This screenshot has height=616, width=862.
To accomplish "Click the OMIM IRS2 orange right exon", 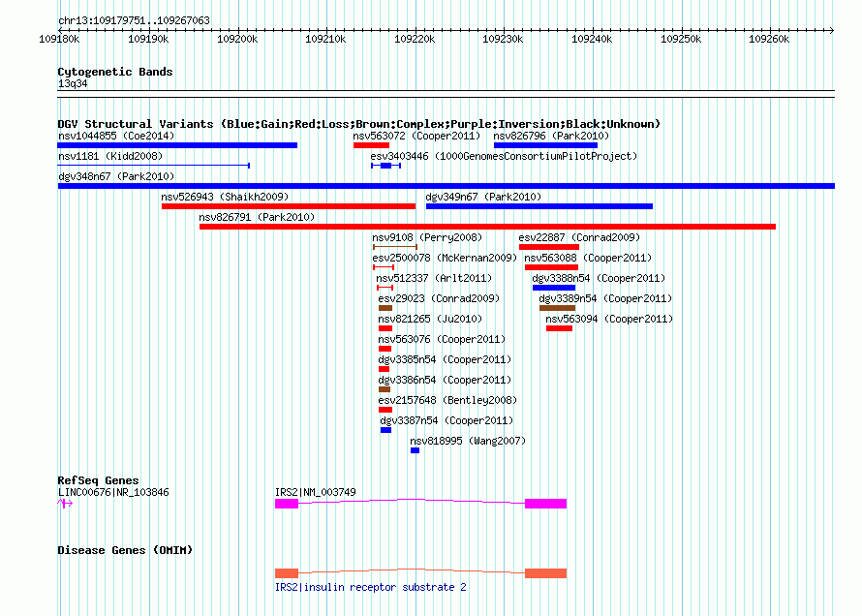I will click(x=545, y=573).
